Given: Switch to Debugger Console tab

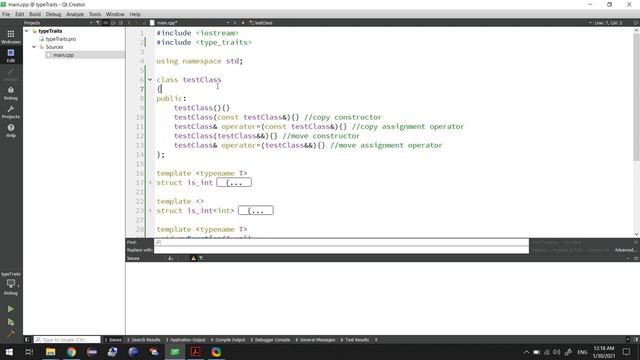Looking at the screenshot, I should click(x=270, y=340).
